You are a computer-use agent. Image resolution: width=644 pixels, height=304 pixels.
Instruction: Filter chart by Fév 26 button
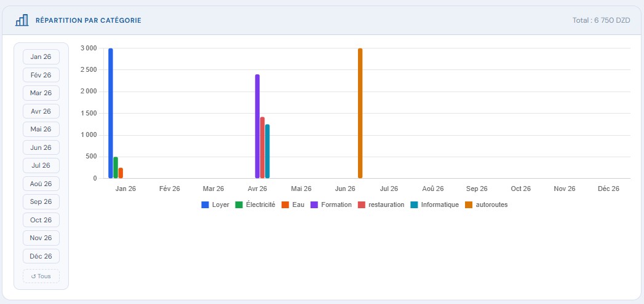pos(41,75)
